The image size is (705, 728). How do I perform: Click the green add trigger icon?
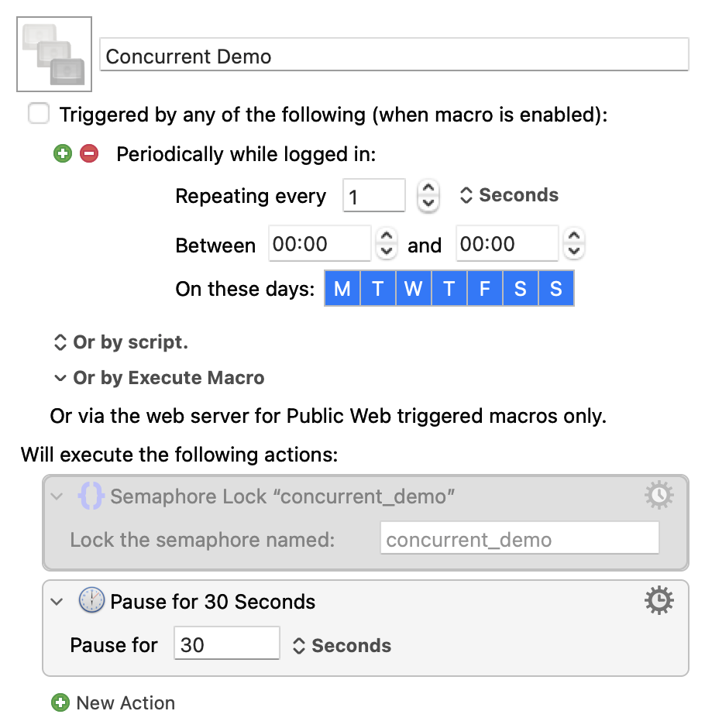coord(62,154)
